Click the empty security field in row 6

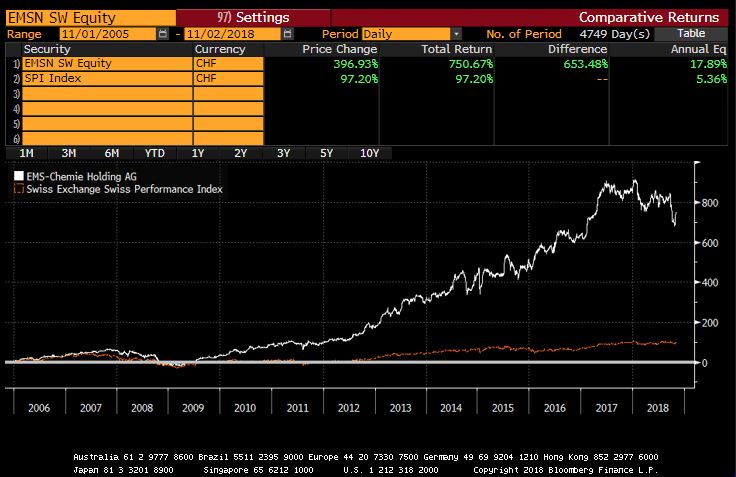[x=107, y=138]
